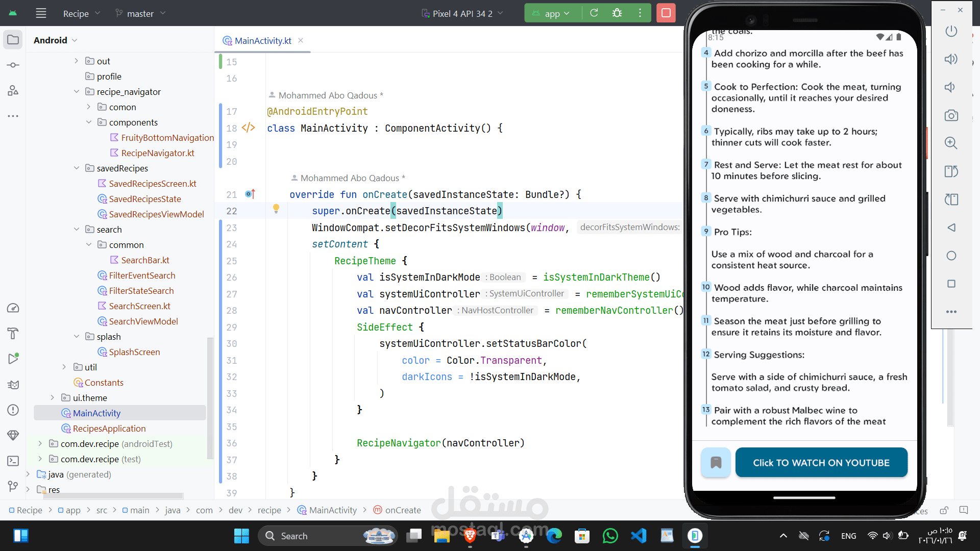Select the MainActivity.kt editor tab
This screenshot has width=980, height=551.
point(262,41)
